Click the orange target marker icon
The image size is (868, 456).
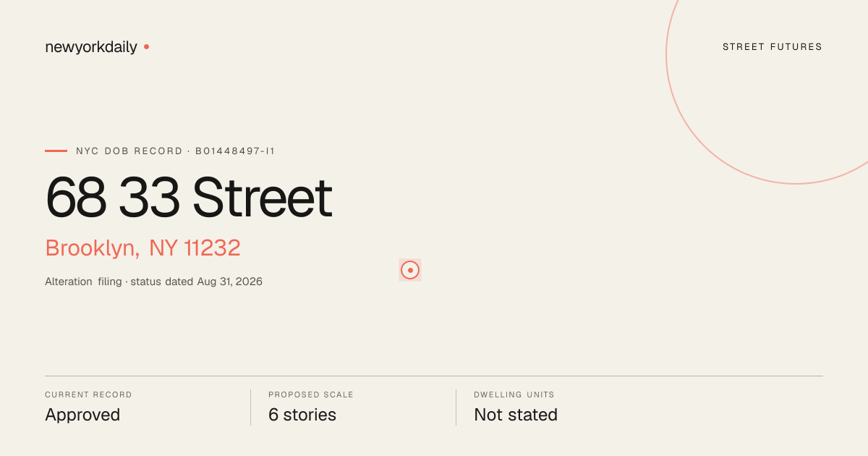tap(410, 270)
